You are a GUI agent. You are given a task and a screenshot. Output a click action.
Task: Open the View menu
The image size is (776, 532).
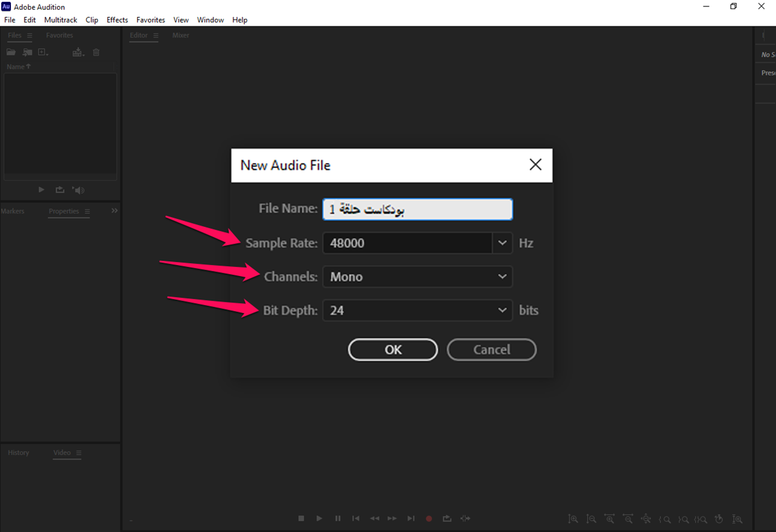tap(181, 20)
